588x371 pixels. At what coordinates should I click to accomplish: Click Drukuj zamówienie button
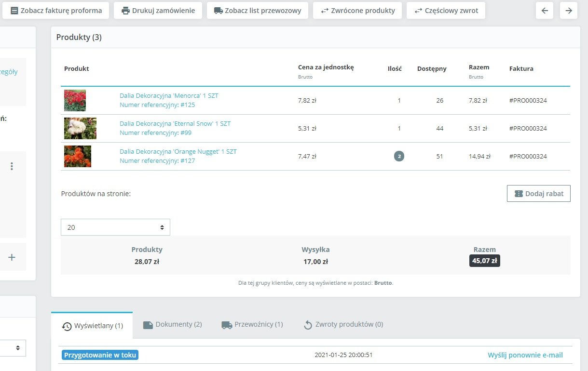pyautogui.click(x=158, y=10)
